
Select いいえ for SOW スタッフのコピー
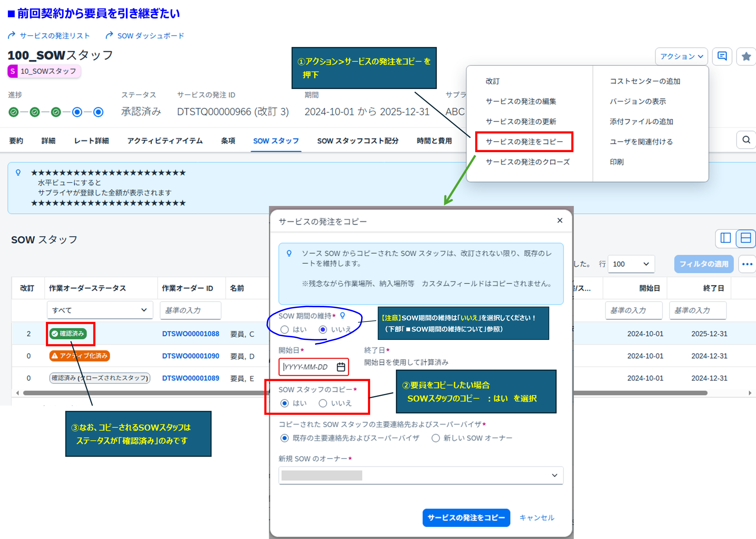[323, 403]
